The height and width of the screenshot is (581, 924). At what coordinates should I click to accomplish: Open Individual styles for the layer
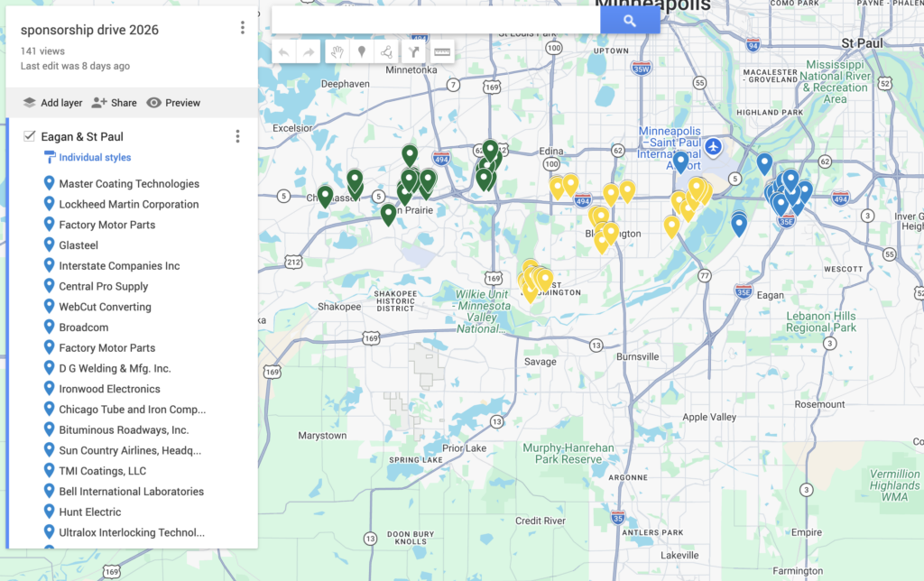pos(94,158)
